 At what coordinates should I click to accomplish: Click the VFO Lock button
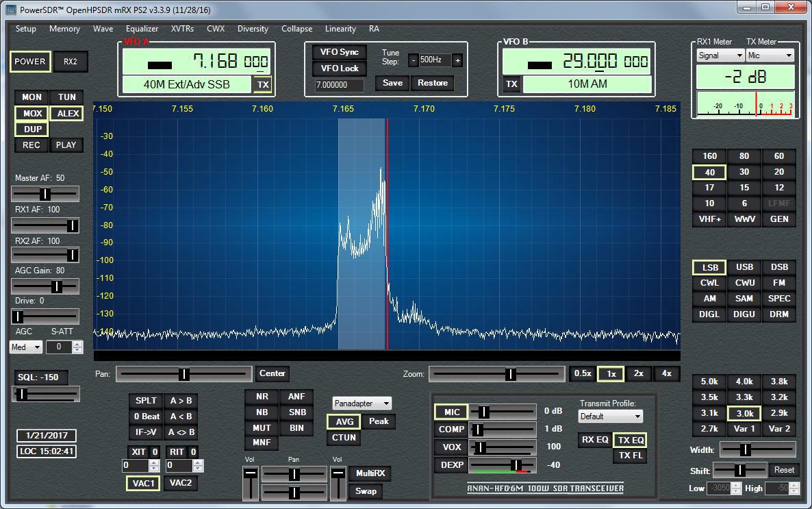point(340,69)
